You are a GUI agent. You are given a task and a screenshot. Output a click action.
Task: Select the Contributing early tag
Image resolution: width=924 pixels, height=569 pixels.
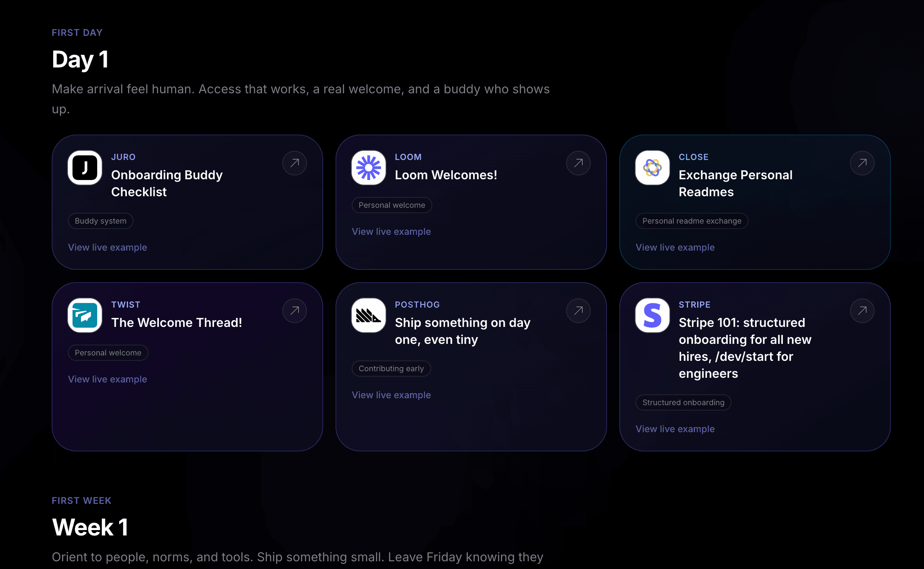pyautogui.click(x=391, y=369)
